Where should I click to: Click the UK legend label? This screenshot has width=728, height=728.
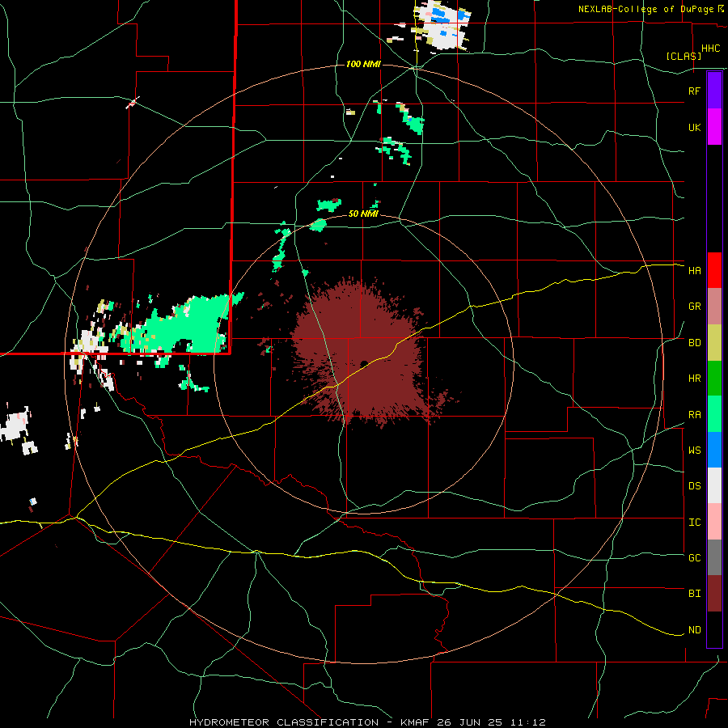(x=694, y=127)
